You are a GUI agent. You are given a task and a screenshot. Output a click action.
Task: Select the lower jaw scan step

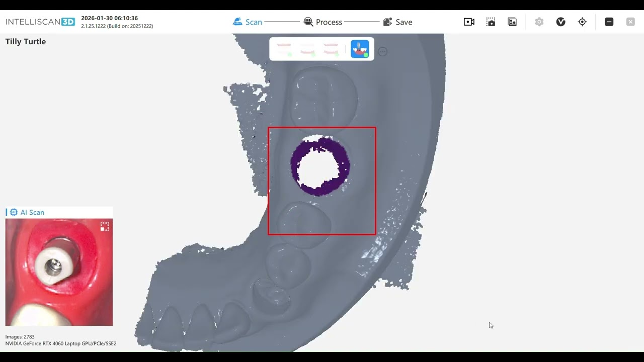tap(307, 49)
